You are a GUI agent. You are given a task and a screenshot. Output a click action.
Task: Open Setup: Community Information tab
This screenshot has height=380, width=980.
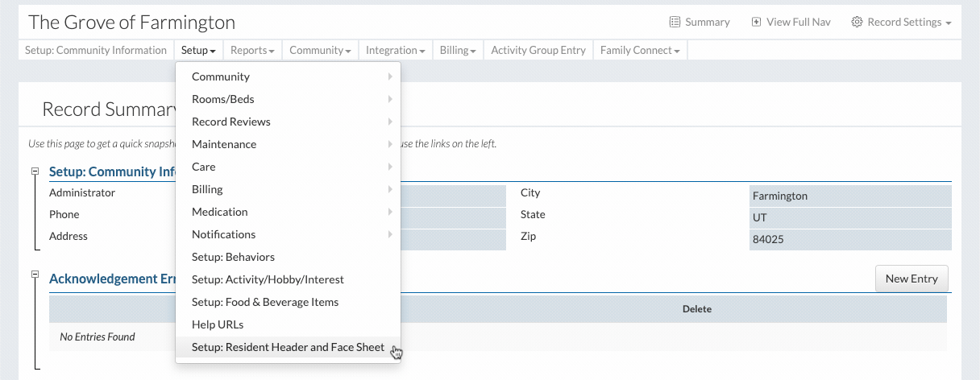click(96, 50)
